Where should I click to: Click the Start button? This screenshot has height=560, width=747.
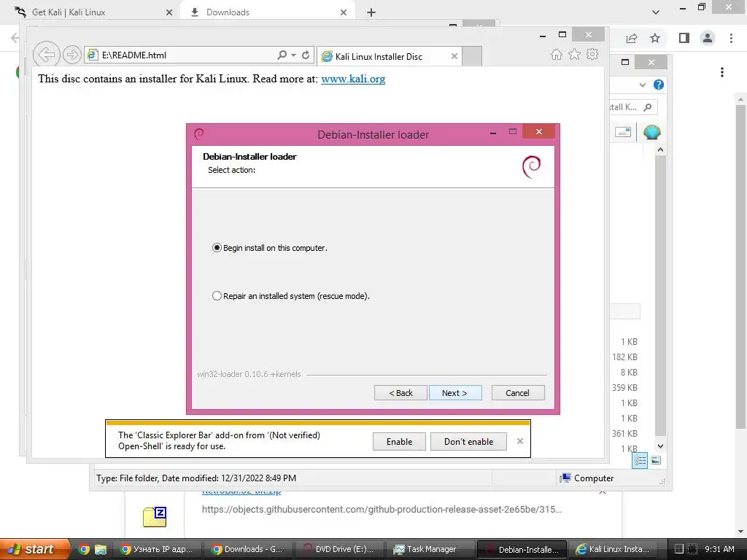coord(34,549)
